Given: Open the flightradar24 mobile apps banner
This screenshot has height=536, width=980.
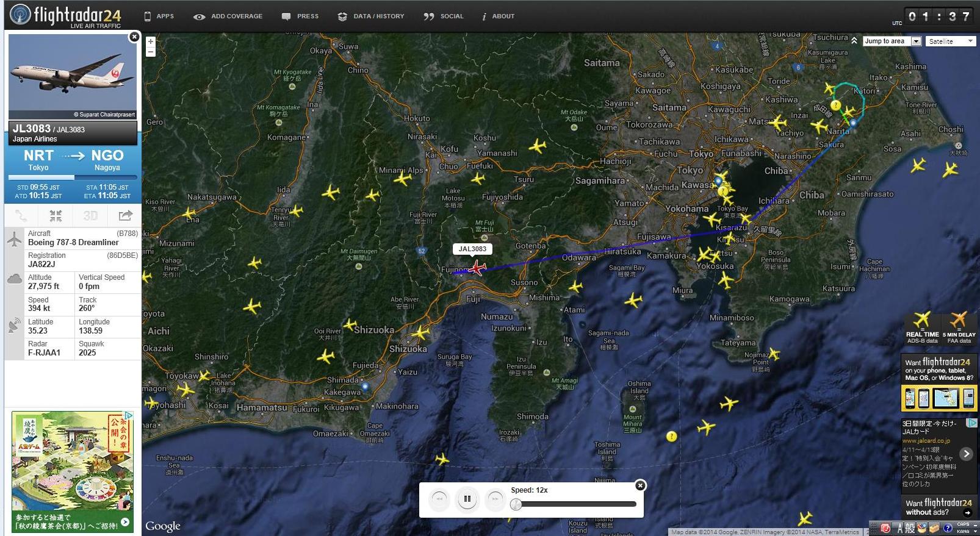Looking at the screenshot, I should [939, 383].
